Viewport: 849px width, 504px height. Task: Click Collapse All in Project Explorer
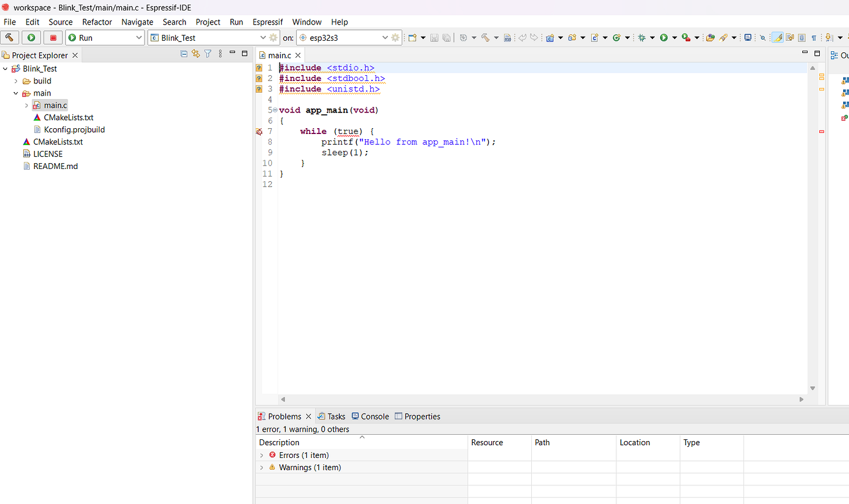click(184, 54)
